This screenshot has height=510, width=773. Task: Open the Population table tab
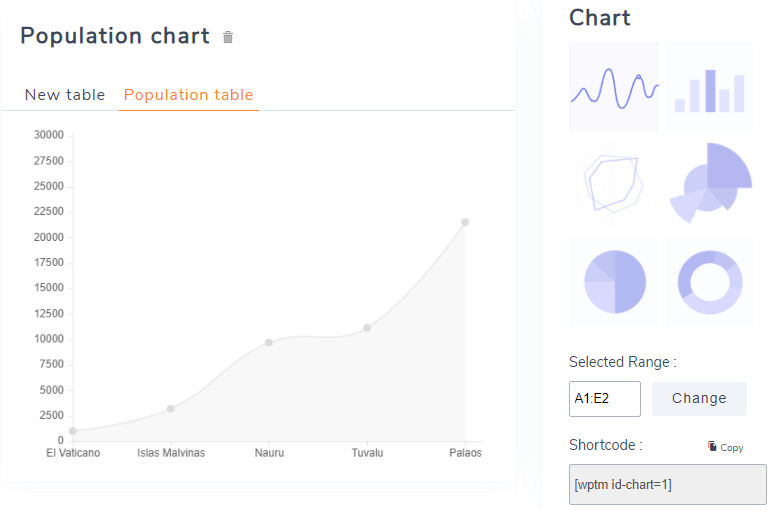[188, 95]
